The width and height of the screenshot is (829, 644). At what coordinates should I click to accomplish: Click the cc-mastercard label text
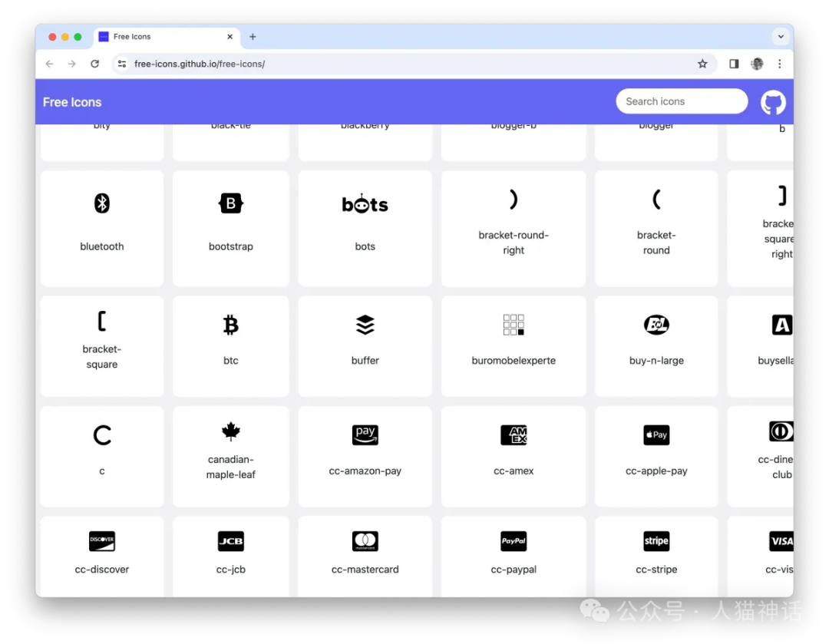click(365, 570)
